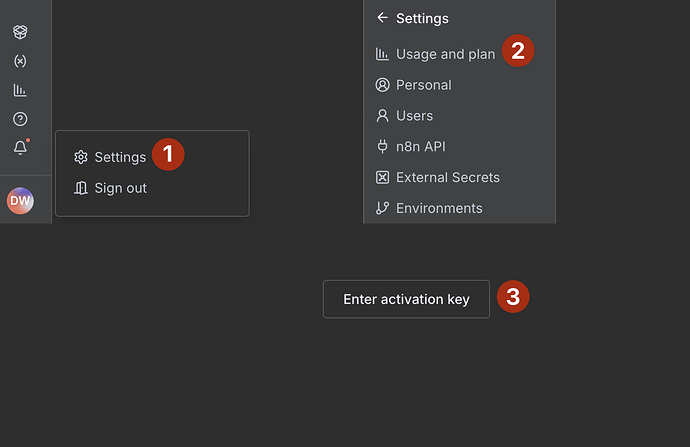Click the bar chart Insights sidebar icon

pos(20,90)
